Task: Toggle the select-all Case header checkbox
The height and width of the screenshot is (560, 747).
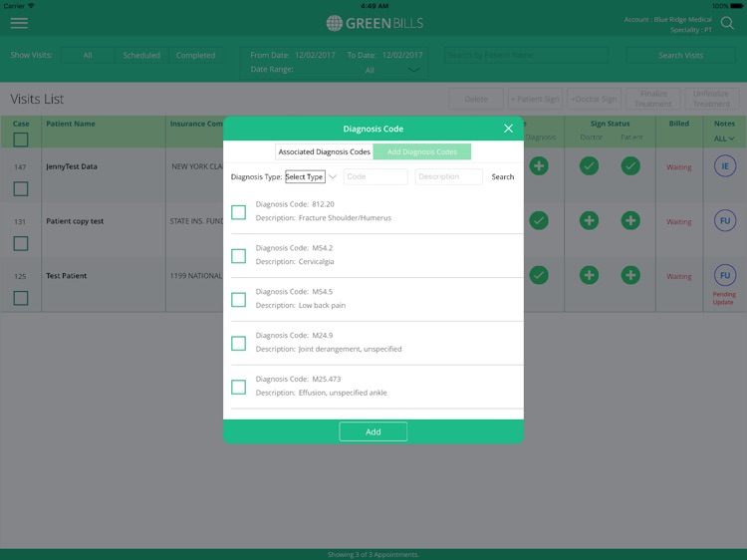Action: (x=21, y=140)
